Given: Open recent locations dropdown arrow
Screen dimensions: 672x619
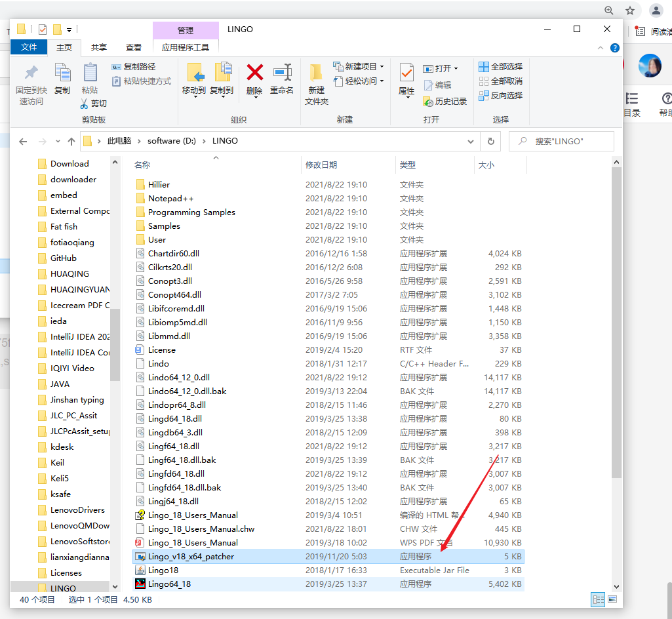Looking at the screenshot, I should [x=58, y=141].
